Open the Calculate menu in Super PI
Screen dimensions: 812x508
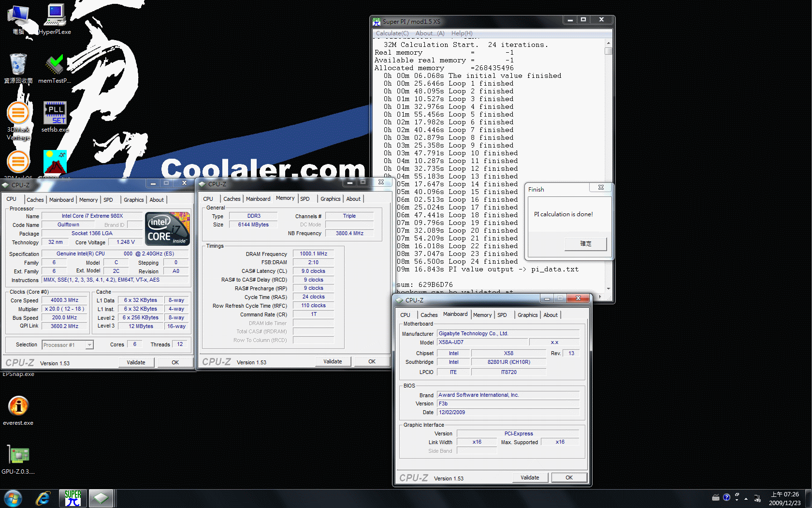tap(392, 33)
